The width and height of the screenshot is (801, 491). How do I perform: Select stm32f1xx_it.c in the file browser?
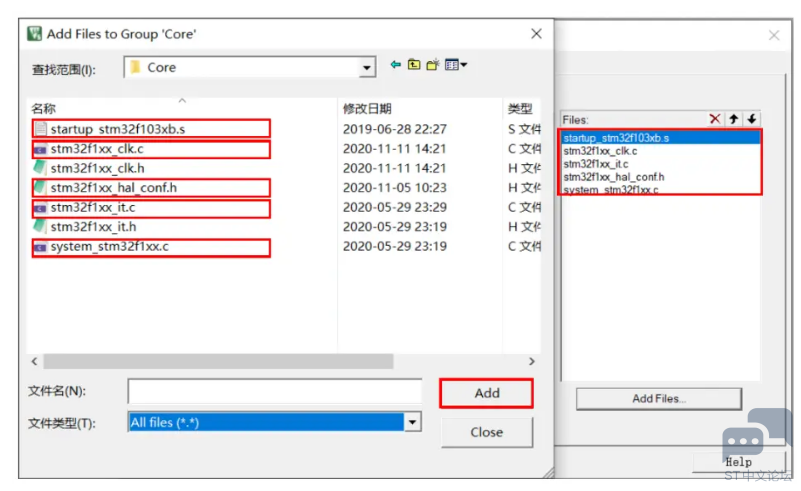(x=93, y=208)
